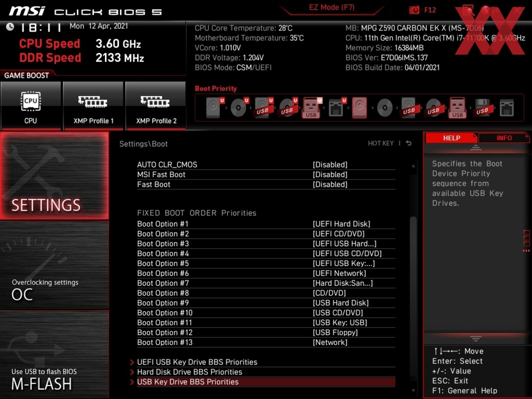
Task: Click the help panel top collapse handle
Action: 476,147
